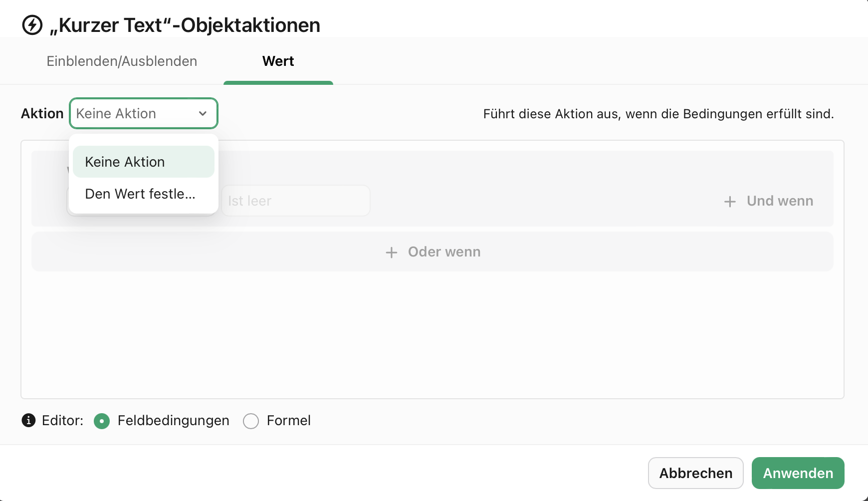Viewport: 868px width, 501px height.
Task: Click the vertical scrollbar on right edge
Action: (866, 250)
